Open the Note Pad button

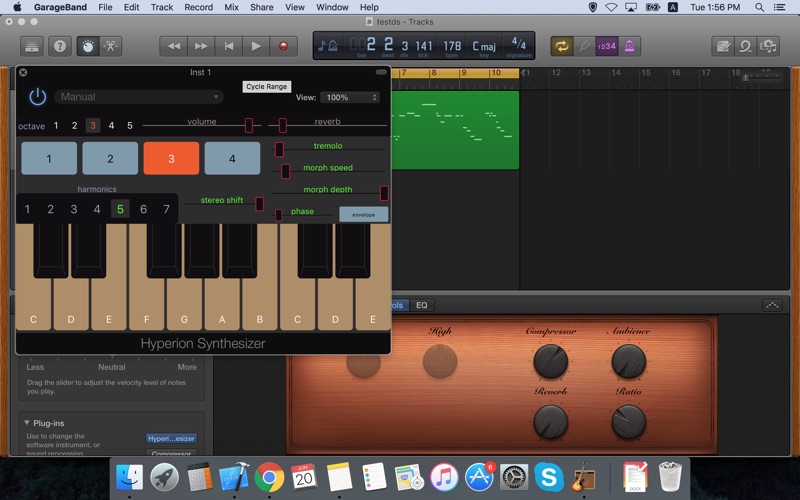(723, 46)
